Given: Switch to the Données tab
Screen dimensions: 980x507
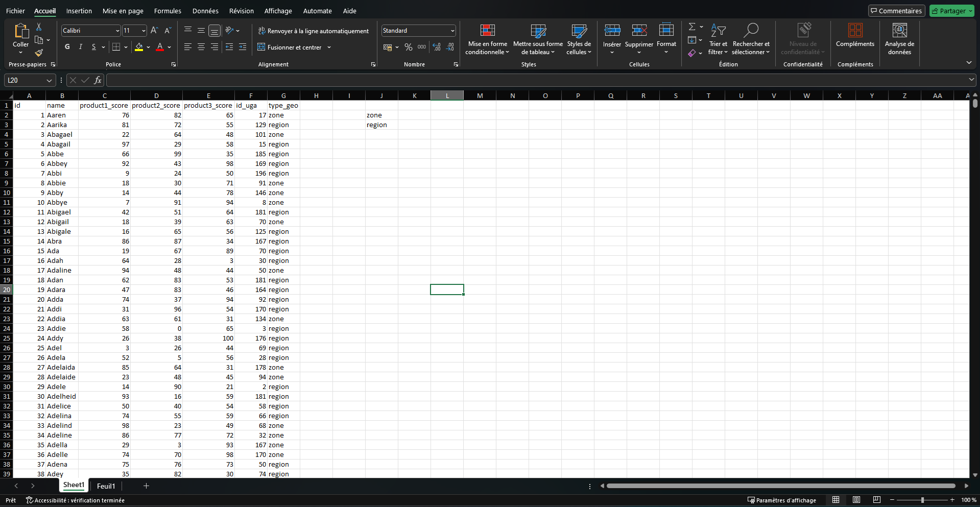Looking at the screenshot, I should (x=205, y=11).
